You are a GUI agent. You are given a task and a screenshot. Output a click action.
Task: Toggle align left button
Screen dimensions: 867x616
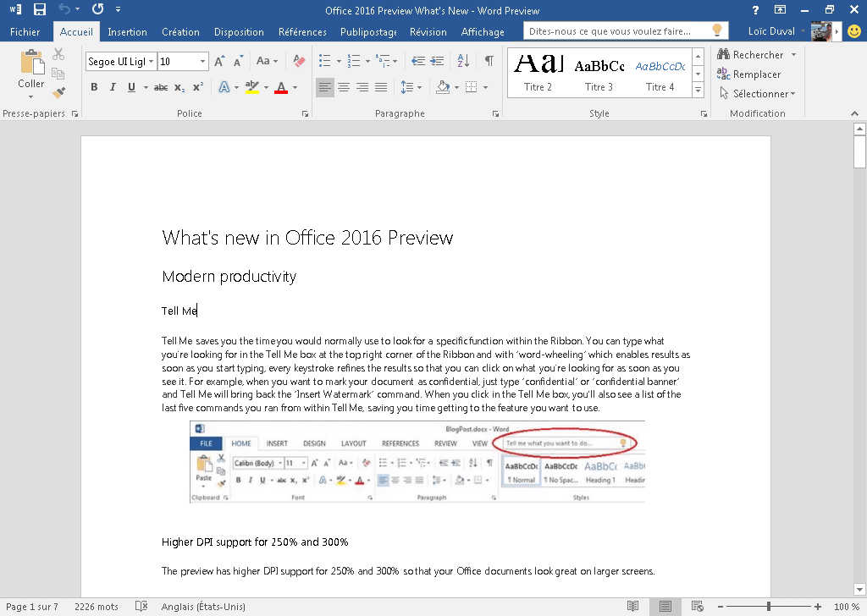click(325, 87)
